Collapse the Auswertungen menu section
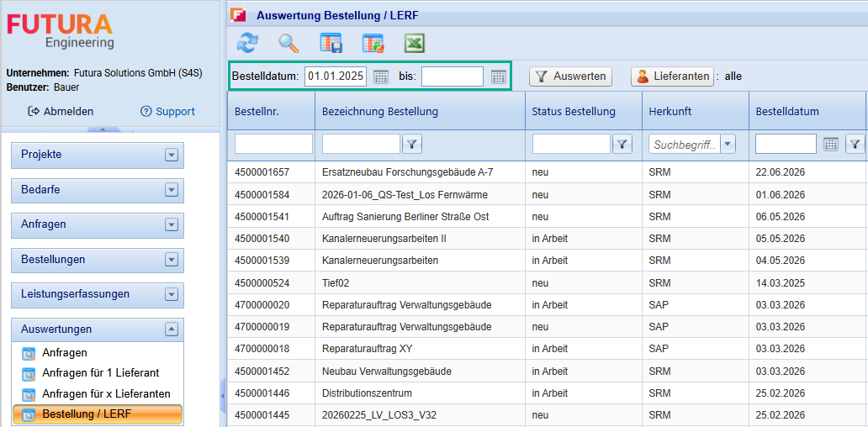 click(171, 329)
